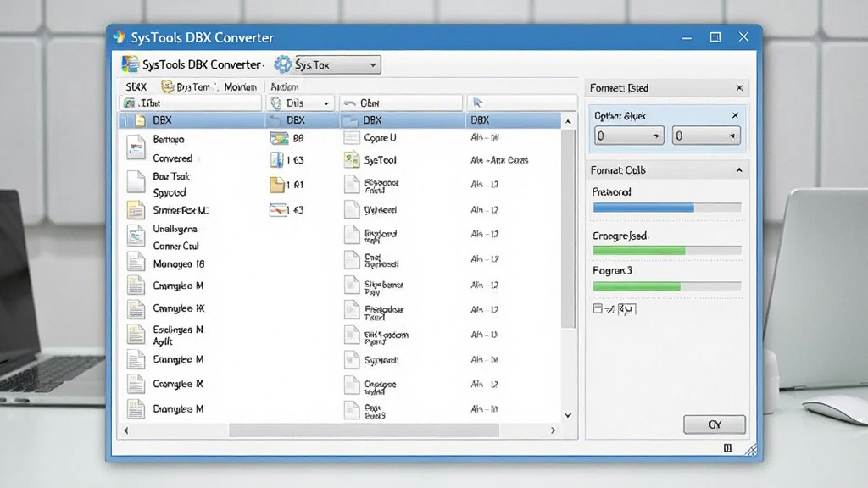Select the blue cursor arrow tool icon
Image resolution: width=868 pixels, height=488 pixels.
click(478, 103)
